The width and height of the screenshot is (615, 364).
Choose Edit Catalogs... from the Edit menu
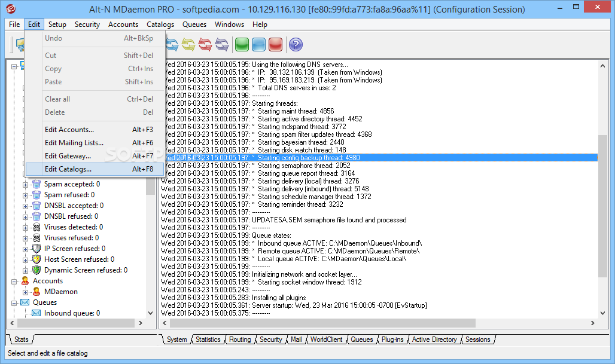[x=95, y=169]
